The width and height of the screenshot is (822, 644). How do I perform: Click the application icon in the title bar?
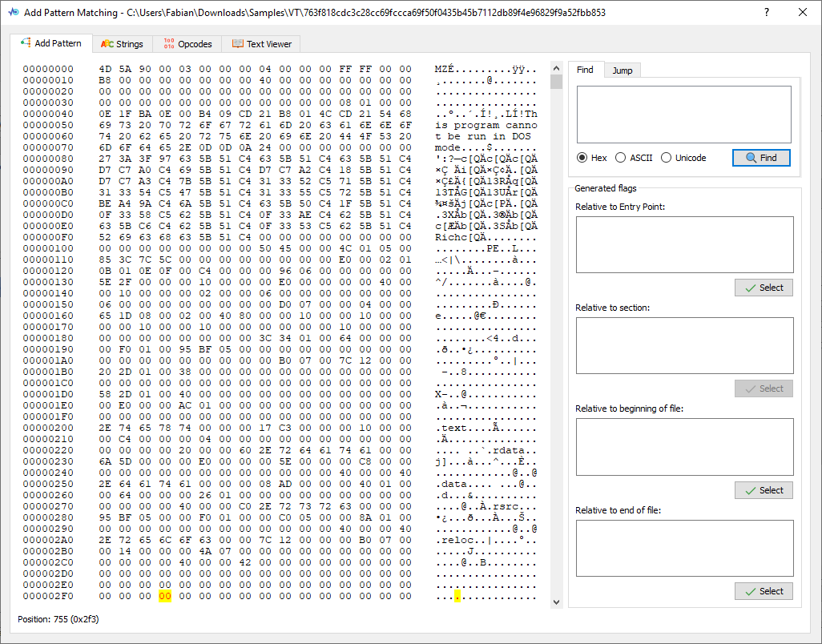(13, 13)
